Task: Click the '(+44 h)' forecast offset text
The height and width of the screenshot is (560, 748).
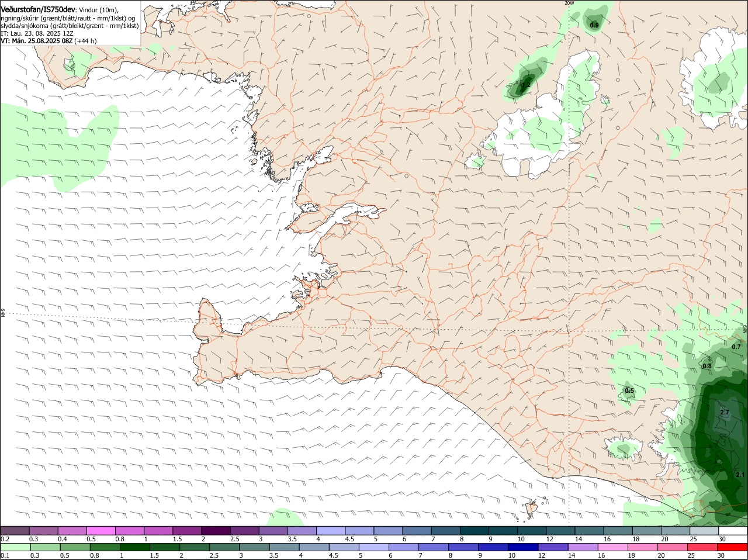Action: click(85, 41)
